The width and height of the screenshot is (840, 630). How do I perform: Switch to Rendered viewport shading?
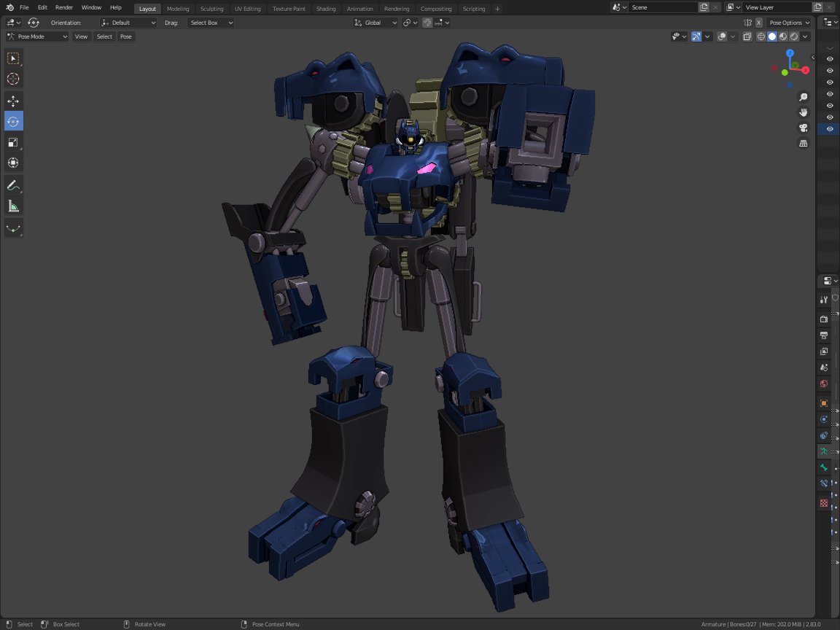click(794, 36)
